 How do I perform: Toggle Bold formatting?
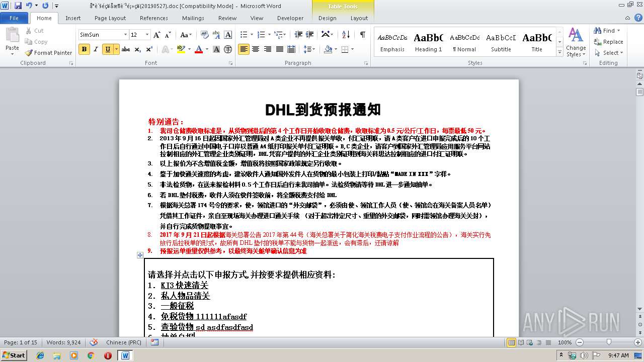click(x=84, y=49)
